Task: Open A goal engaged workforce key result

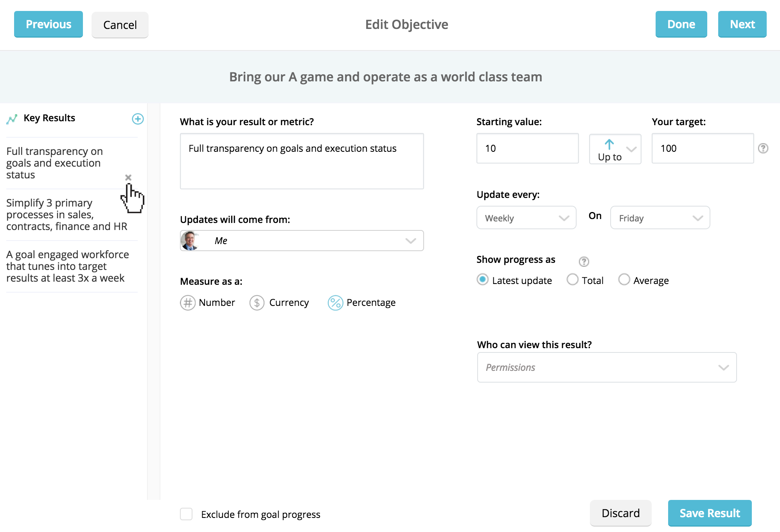Action: click(67, 266)
